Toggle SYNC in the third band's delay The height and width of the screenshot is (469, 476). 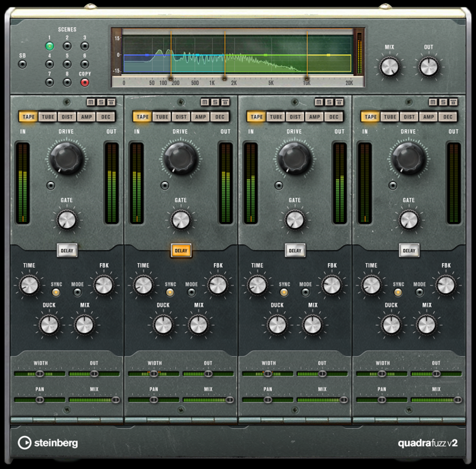[284, 292]
